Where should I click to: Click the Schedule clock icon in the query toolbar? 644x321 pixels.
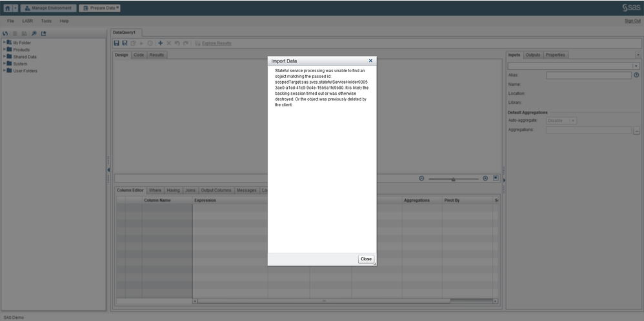[x=150, y=43]
